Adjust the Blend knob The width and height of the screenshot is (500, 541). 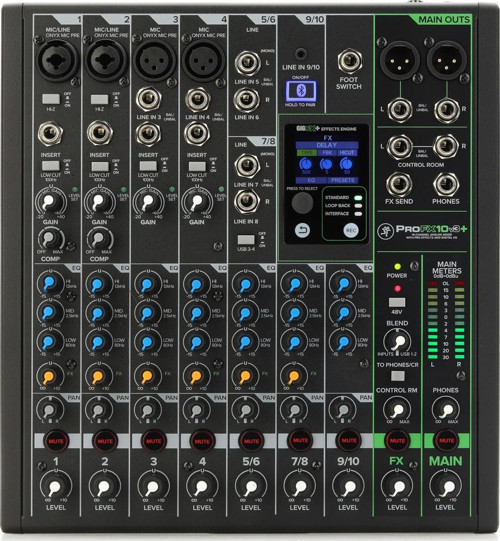(398, 341)
